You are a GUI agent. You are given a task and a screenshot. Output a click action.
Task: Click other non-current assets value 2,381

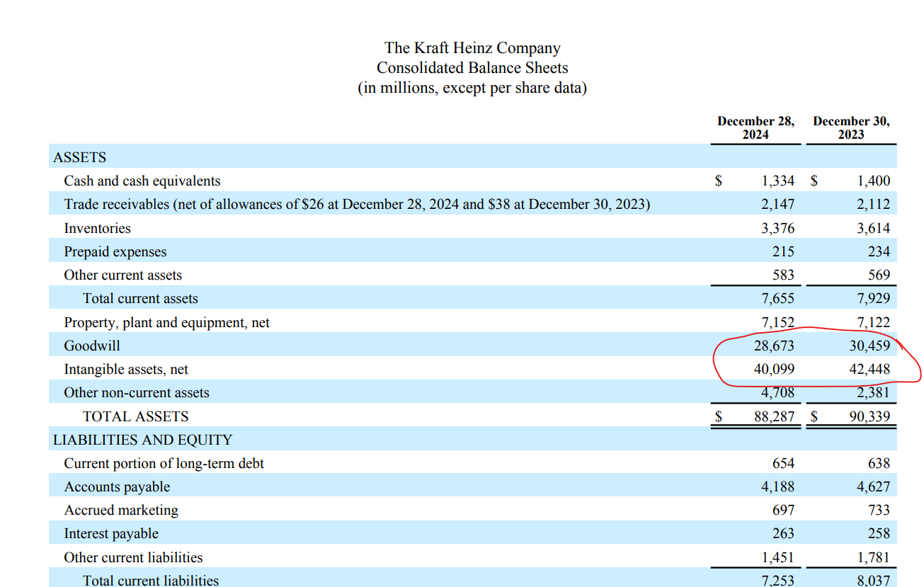(874, 392)
